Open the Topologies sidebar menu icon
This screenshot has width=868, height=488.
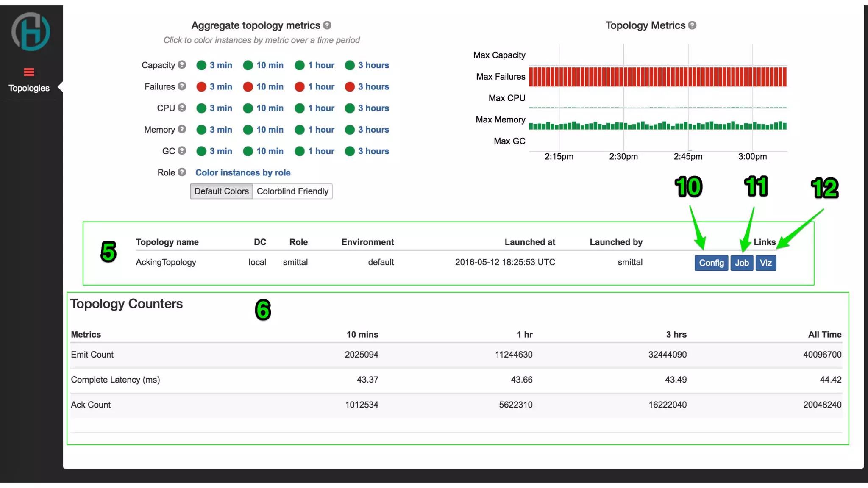pyautogui.click(x=29, y=72)
